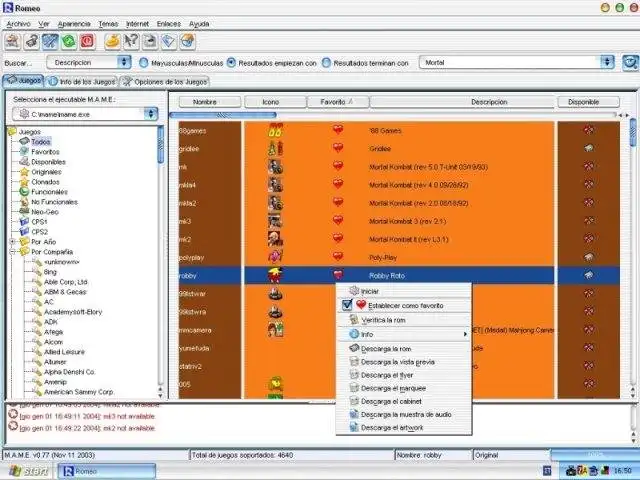Screen dimensions: 640x480
Task: Toggle the Mayusculas/Minusculas option
Action: click(x=144, y=63)
